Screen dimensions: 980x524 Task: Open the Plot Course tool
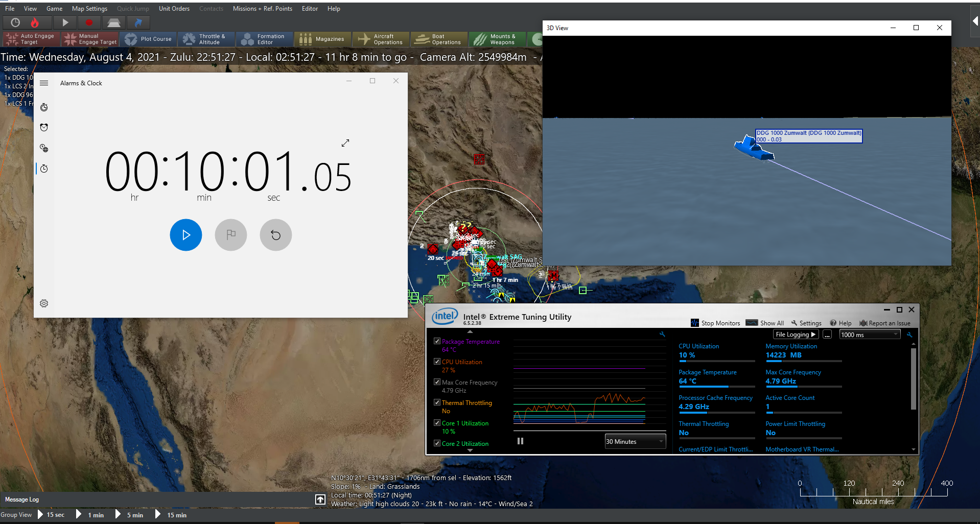click(149, 39)
